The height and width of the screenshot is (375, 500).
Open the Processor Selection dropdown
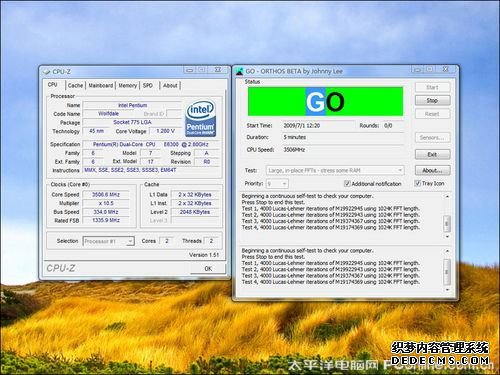[109, 241]
